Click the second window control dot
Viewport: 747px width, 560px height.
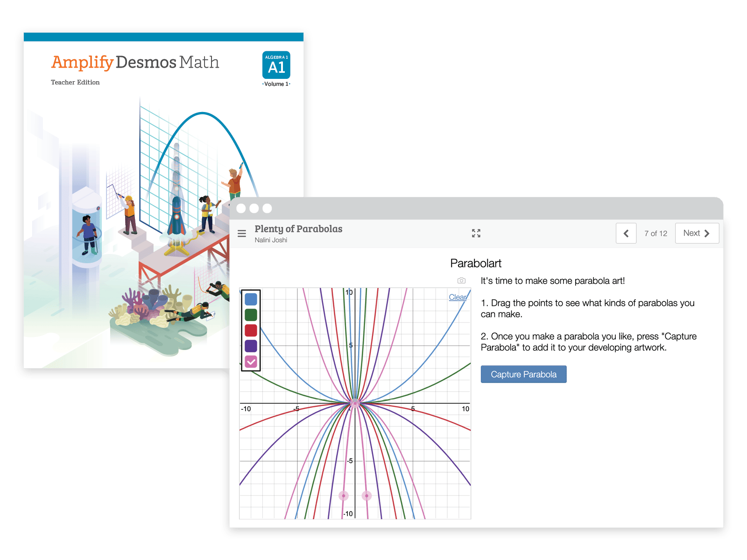click(x=254, y=208)
